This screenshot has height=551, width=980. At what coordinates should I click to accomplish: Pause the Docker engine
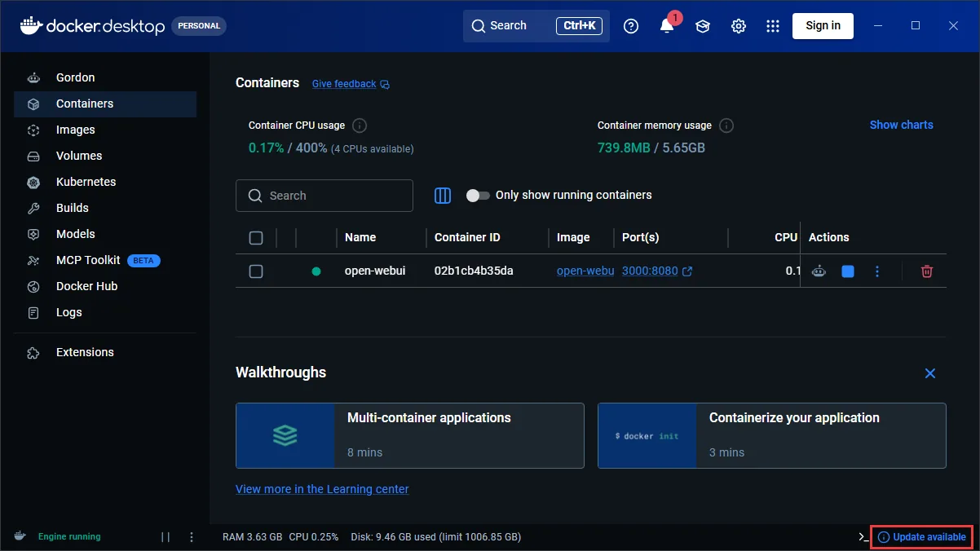tap(166, 537)
